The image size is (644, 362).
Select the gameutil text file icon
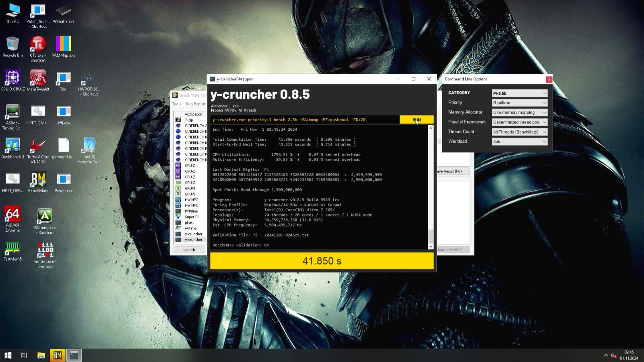pos(63,148)
